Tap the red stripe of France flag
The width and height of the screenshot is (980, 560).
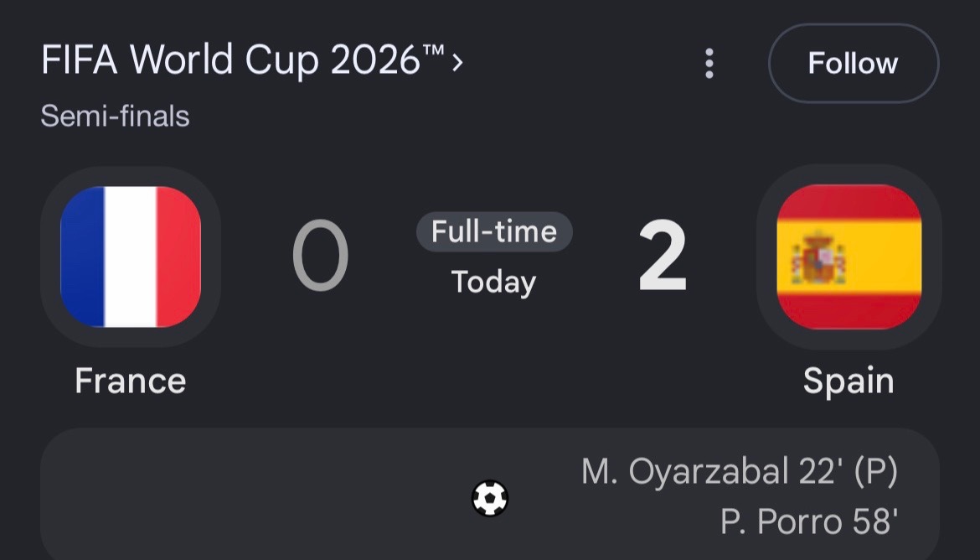click(x=178, y=257)
